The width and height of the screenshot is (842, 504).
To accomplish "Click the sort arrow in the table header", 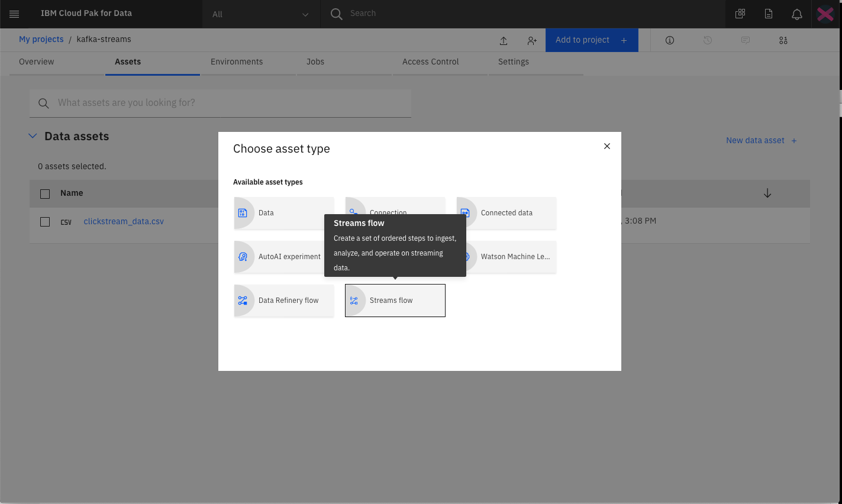I will coord(767,193).
